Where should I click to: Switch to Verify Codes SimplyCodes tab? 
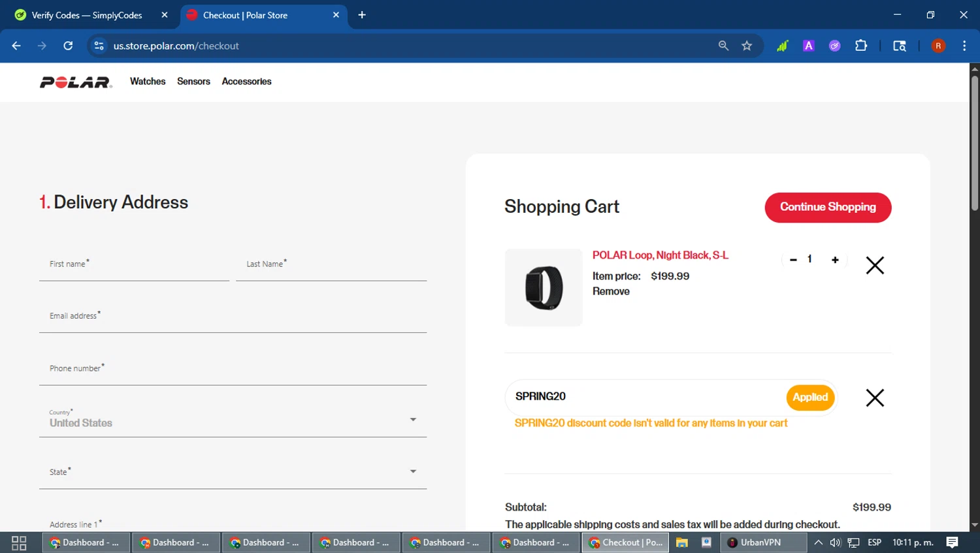point(86,15)
